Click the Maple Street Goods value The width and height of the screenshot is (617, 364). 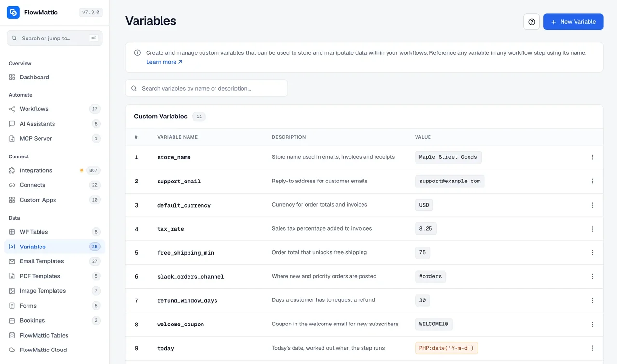(448, 157)
